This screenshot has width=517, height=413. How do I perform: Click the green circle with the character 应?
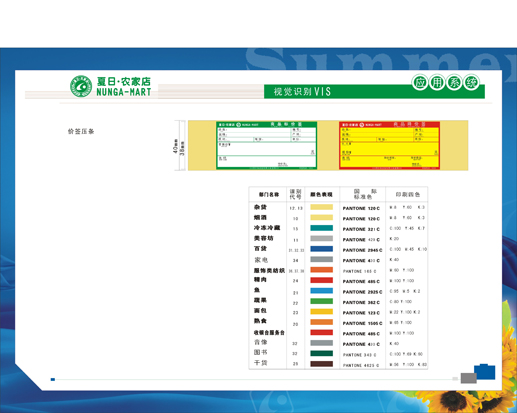click(x=419, y=82)
